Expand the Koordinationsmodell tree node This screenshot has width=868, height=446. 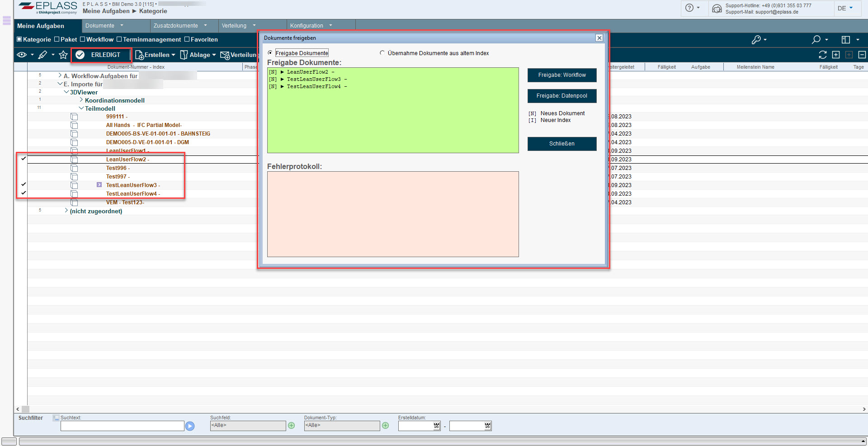tap(81, 100)
